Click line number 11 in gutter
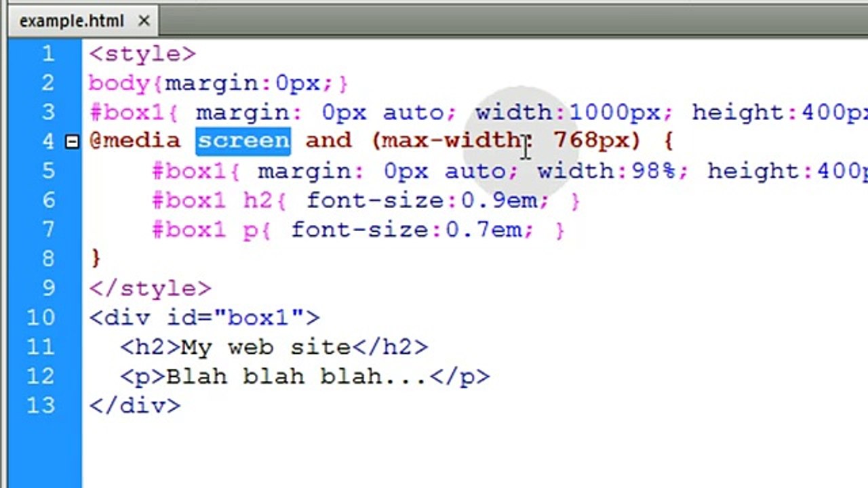868x488 pixels. (40, 347)
